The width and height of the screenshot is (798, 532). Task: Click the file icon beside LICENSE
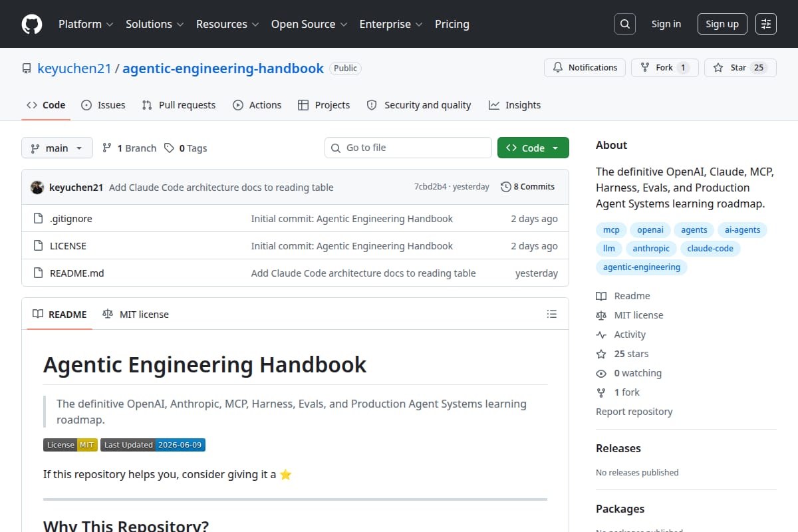(x=38, y=246)
